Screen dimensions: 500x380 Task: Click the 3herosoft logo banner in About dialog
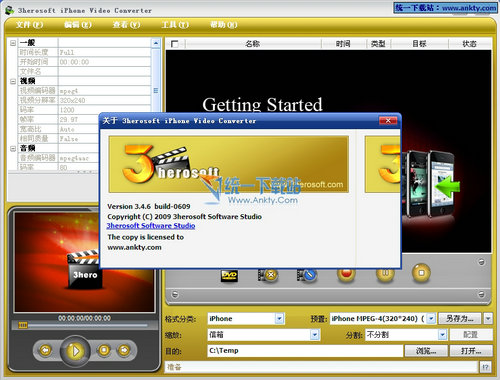(229, 164)
